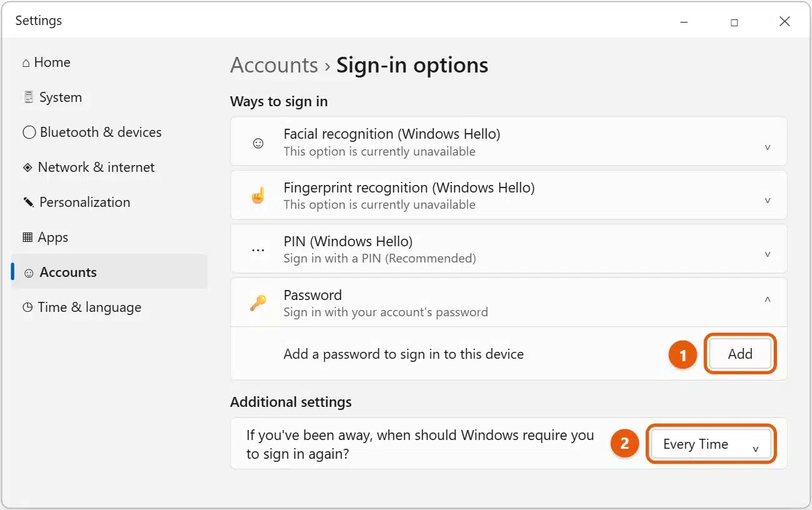812x510 pixels.
Task: Open Network & internet label
Action: click(x=96, y=167)
